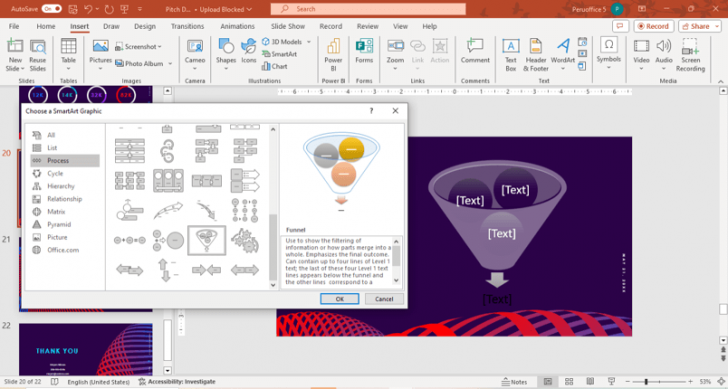Start Screen Recording

pyautogui.click(x=690, y=55)
